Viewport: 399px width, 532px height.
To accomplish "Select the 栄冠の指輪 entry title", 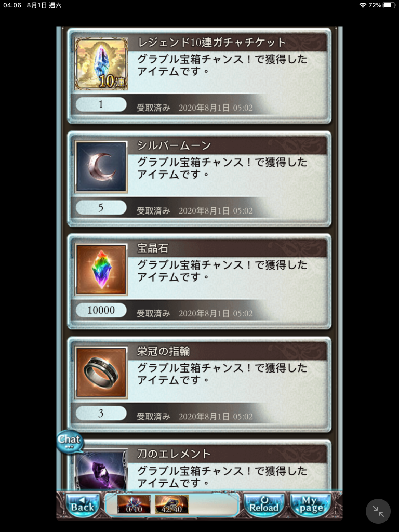I will tap(163, 351).
